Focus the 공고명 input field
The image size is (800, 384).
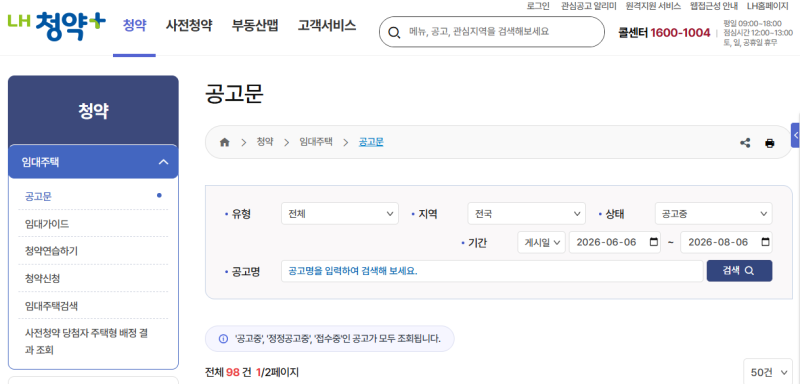492,271
